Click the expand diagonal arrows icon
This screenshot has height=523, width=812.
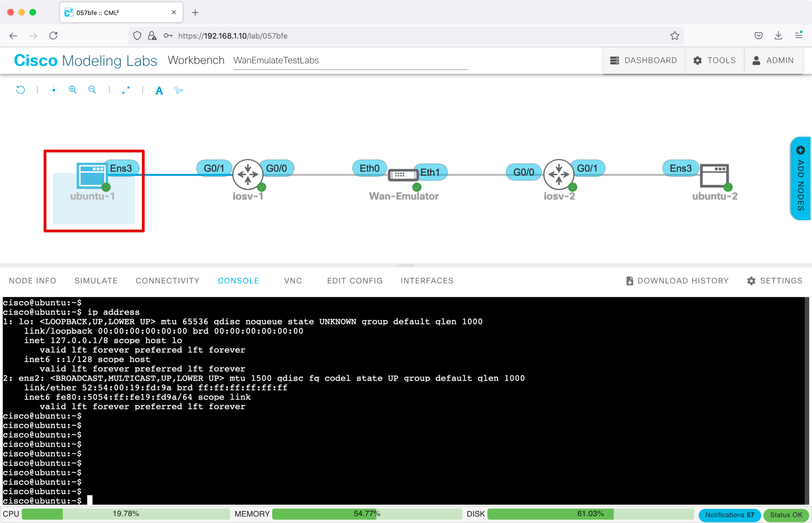[x=126, y=90]
